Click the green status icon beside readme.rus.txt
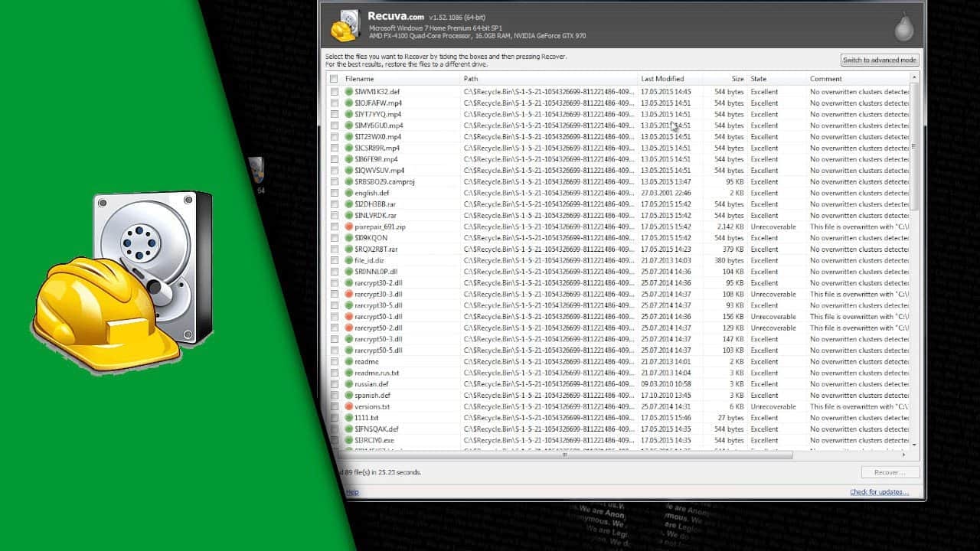 tap(349, 373)
